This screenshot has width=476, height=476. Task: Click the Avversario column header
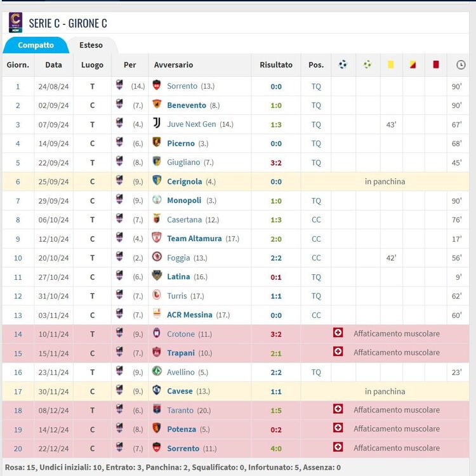tap(173, 65)
